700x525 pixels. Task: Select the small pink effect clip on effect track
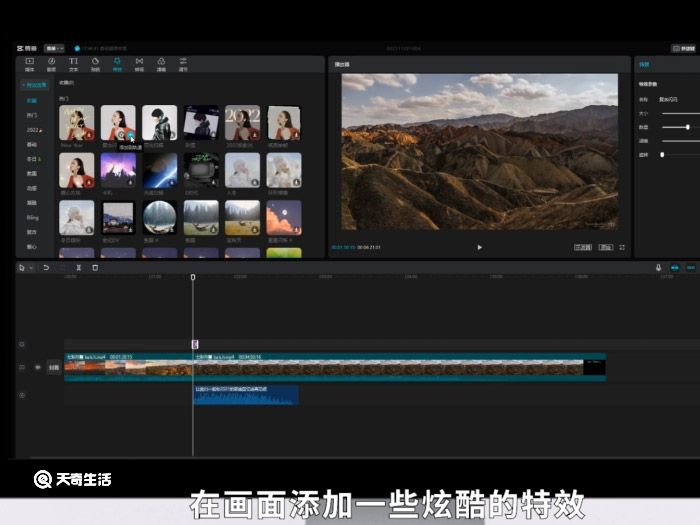[x=195, y=344]
